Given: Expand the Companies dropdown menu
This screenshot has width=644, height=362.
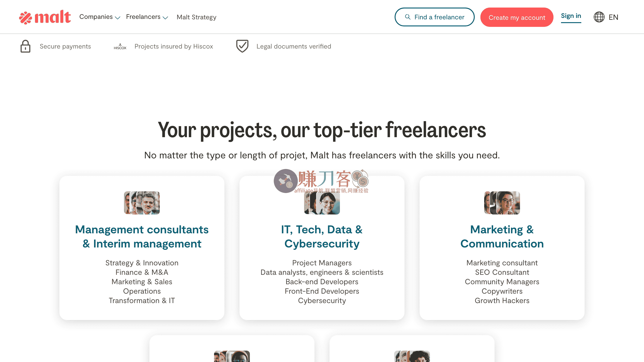Looking at the screenshot, I should pos(99,17).
